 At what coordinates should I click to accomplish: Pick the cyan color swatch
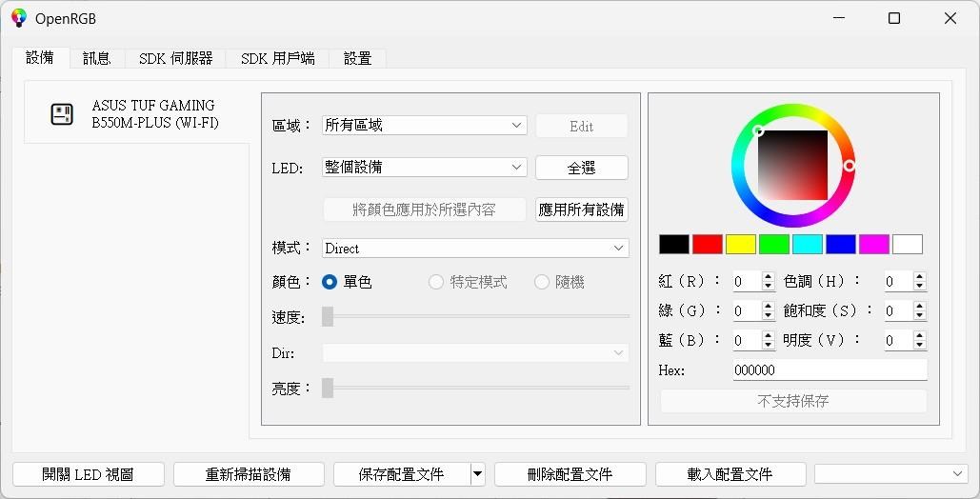(x=808, y=245)
